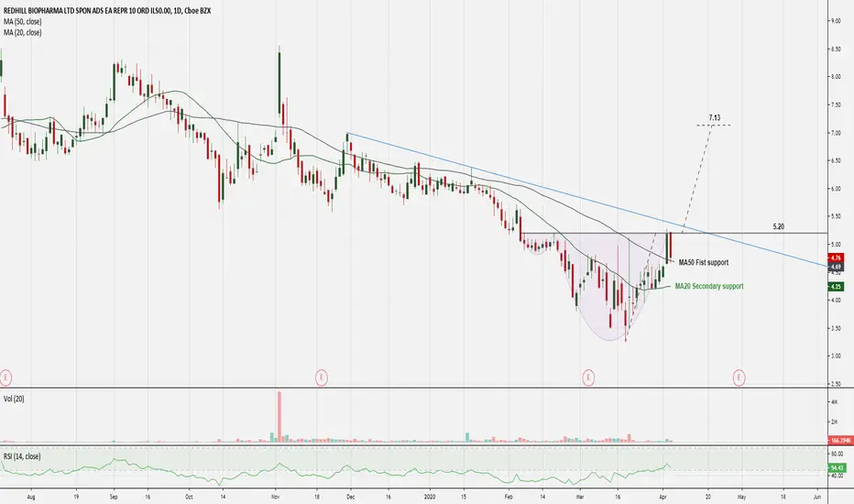Click the dark 4.69 price tag
Image resolution: width=854 pixels, height=504 pixels.
pyautogui.click(x=836, y=267)
